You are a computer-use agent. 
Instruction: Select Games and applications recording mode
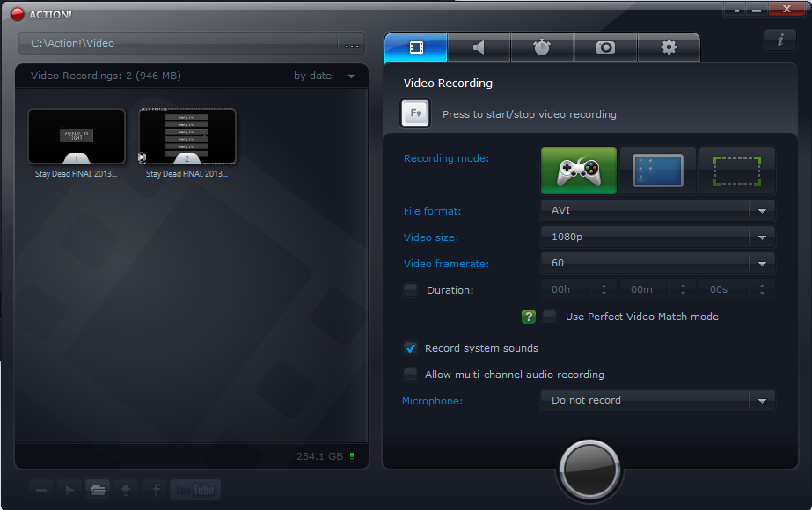579,171
